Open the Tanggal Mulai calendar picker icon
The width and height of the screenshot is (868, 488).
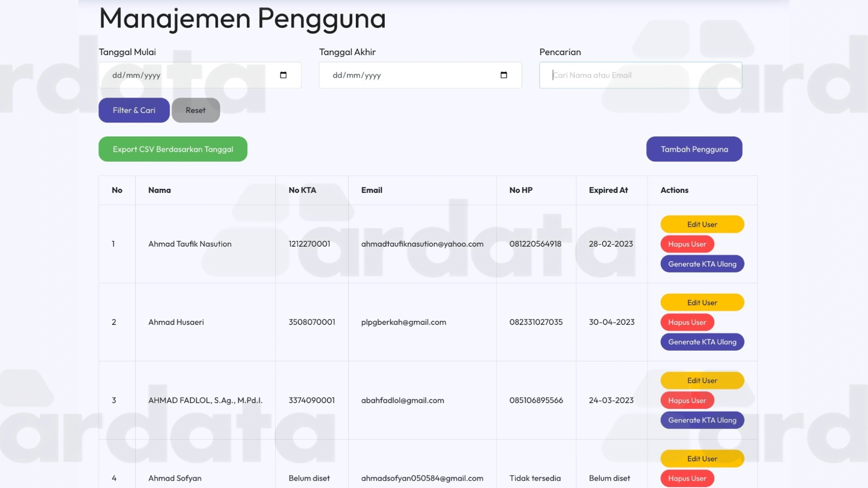click(283, 75)
